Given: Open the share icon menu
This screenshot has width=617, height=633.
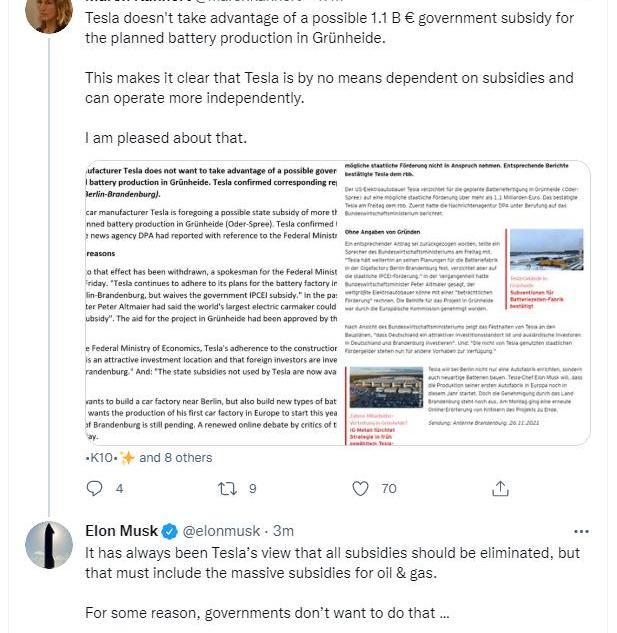Looking at the screenshot, I should pyautogui.click(x=499, y=489).
